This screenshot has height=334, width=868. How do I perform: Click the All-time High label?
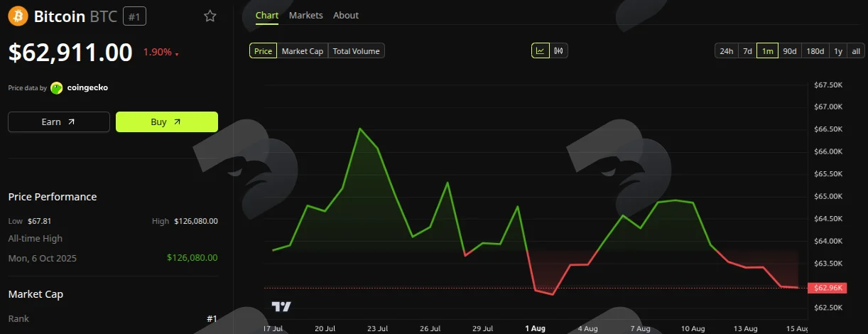tap(36, 239)
